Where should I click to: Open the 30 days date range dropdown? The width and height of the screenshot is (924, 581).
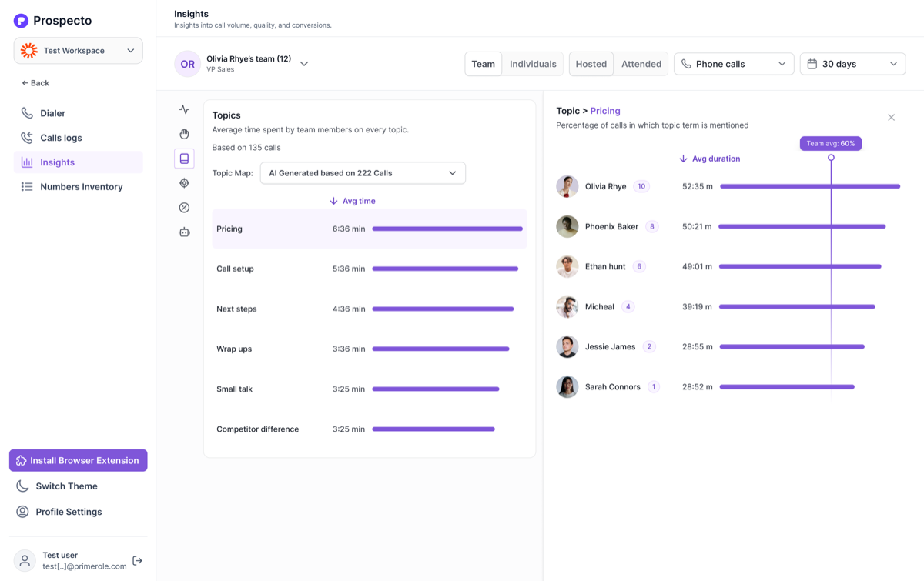pos(852,64)
